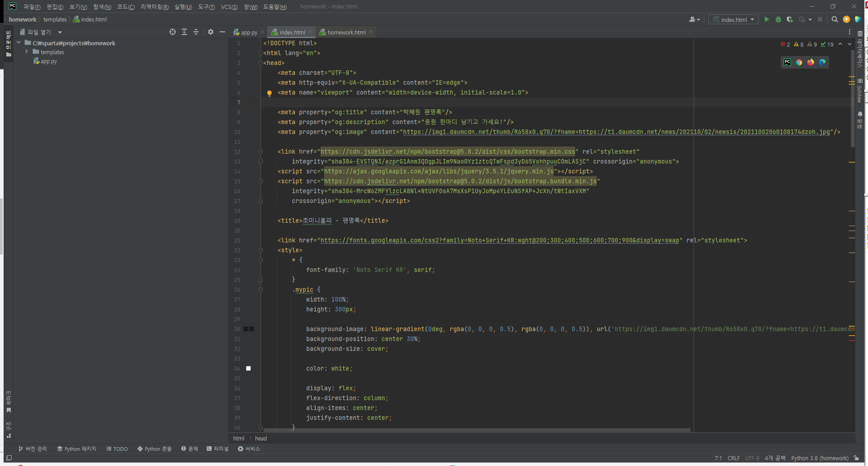The height and width of the screenshot is (466, 868).
Task: Open the index.html run configuration dropdown
Action: pos(733,19)
